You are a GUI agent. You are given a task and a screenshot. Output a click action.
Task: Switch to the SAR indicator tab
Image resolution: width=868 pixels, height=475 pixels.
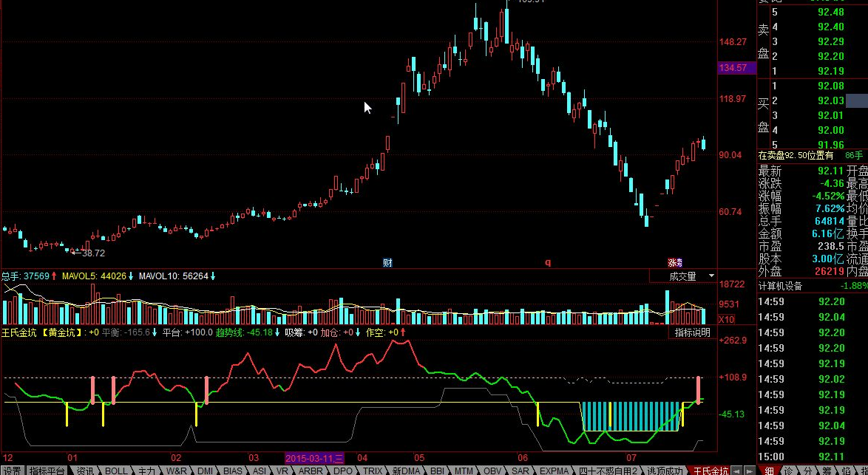[x=520, y=471]
